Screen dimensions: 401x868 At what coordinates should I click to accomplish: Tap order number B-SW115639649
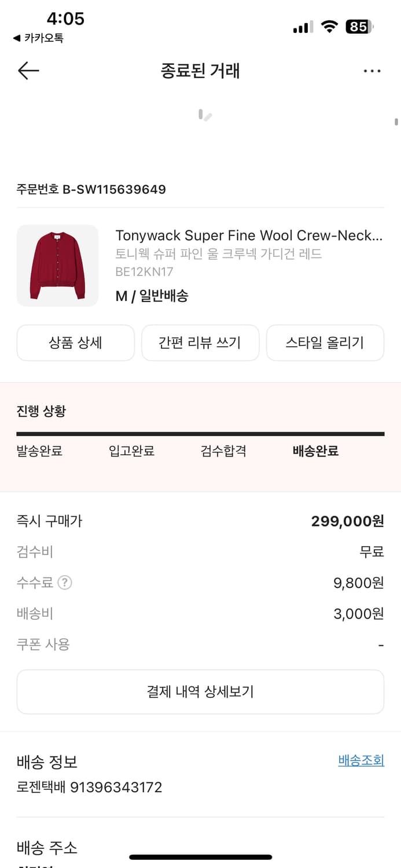point(91,189)
